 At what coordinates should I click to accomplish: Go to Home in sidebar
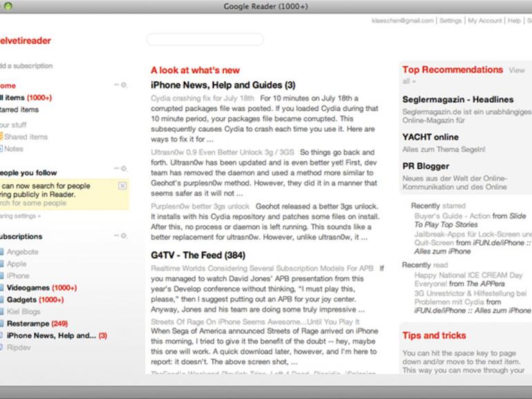click(x=8, y=86)
